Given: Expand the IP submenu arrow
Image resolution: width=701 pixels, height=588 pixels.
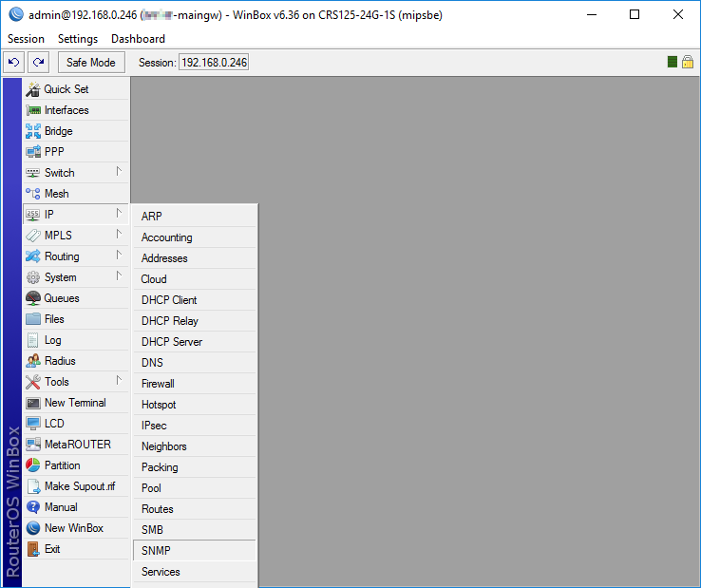Looking at the screenshot, I should pyautogui.click(x=119, y=214).
